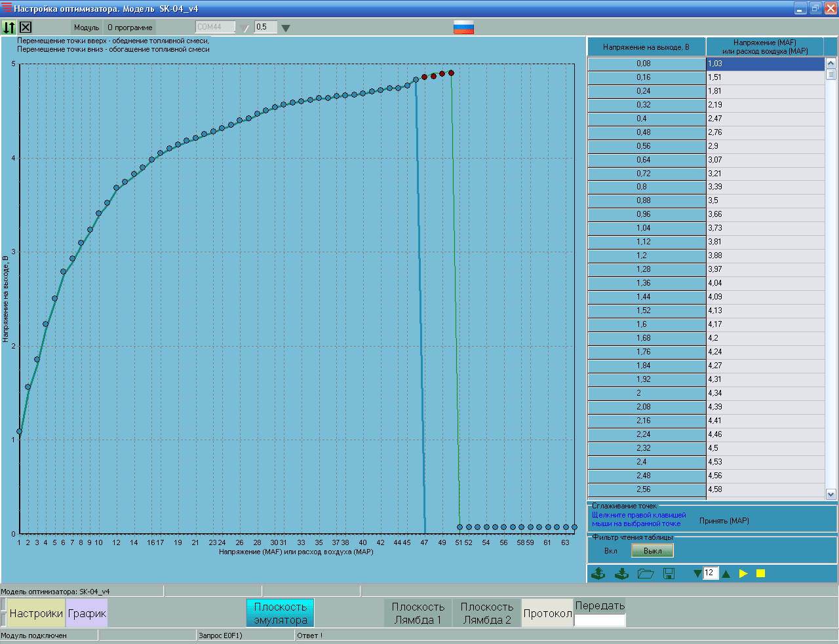Screen dimensions: 839x644
Task: Click table scrollbar up arrow
Action: click(830, 63)
